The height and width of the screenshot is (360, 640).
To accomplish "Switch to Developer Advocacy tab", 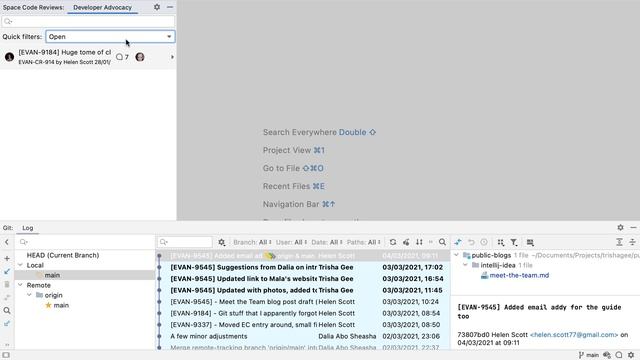I will (x=102, y=7).
